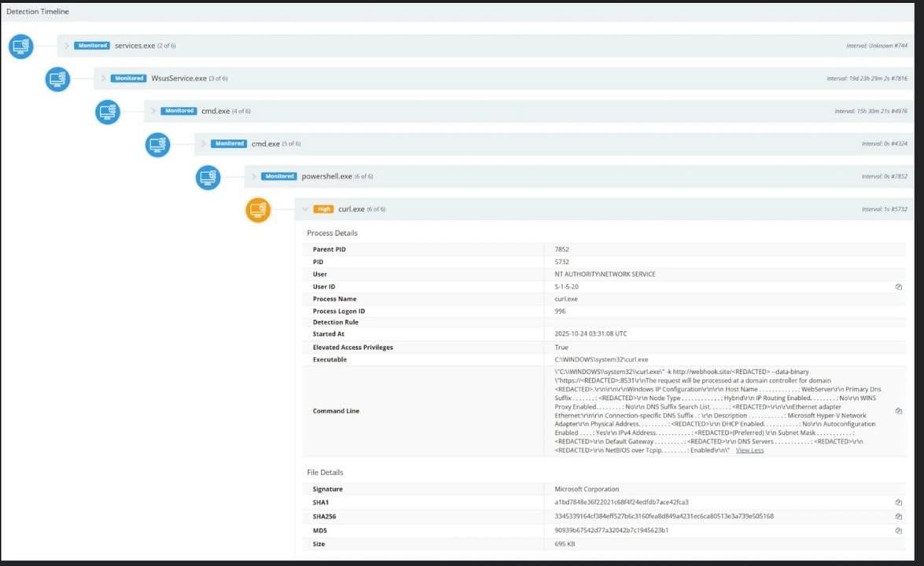924x566 pixels.
Task: Copy the SHA256 hash using its copy icon
Action: [898, 516]
